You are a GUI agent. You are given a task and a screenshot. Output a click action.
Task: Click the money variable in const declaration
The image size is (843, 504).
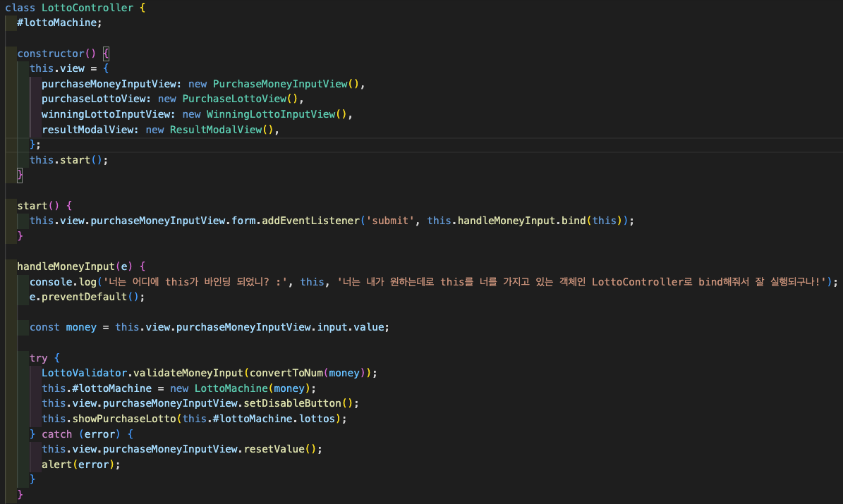(x=80, y=327)
